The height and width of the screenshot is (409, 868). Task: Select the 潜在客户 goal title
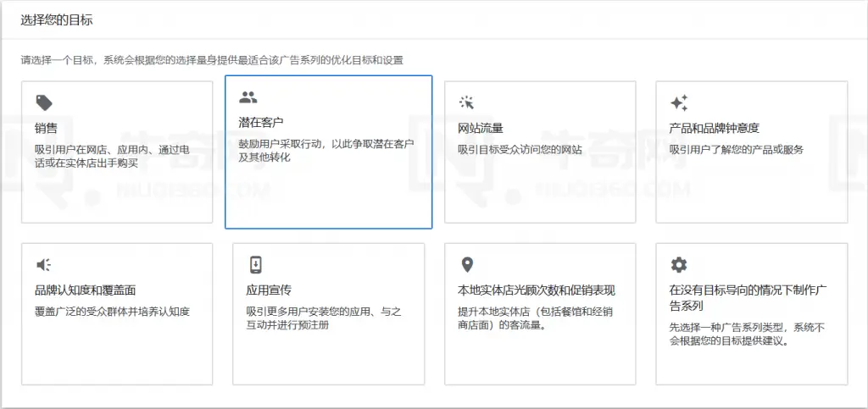point(261,122)
